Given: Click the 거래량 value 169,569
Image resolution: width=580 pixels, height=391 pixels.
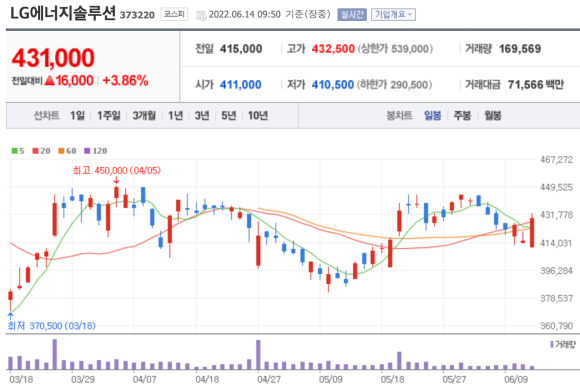Looking at the screenshot, I should (x=520, y=49).
